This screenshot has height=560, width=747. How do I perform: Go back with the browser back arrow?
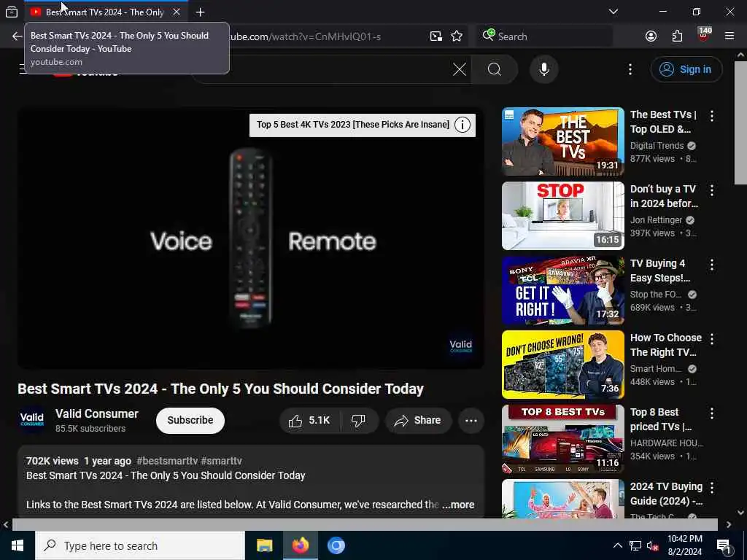tap(18, 36)
